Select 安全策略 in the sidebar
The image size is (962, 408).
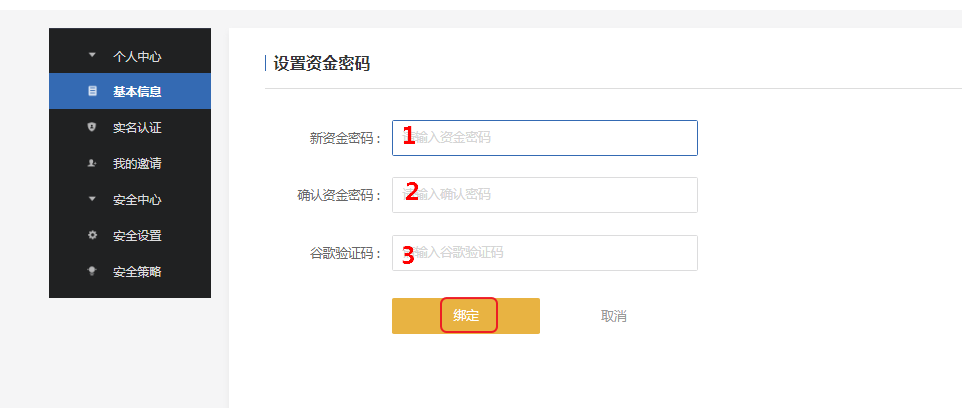pos(130,272)
